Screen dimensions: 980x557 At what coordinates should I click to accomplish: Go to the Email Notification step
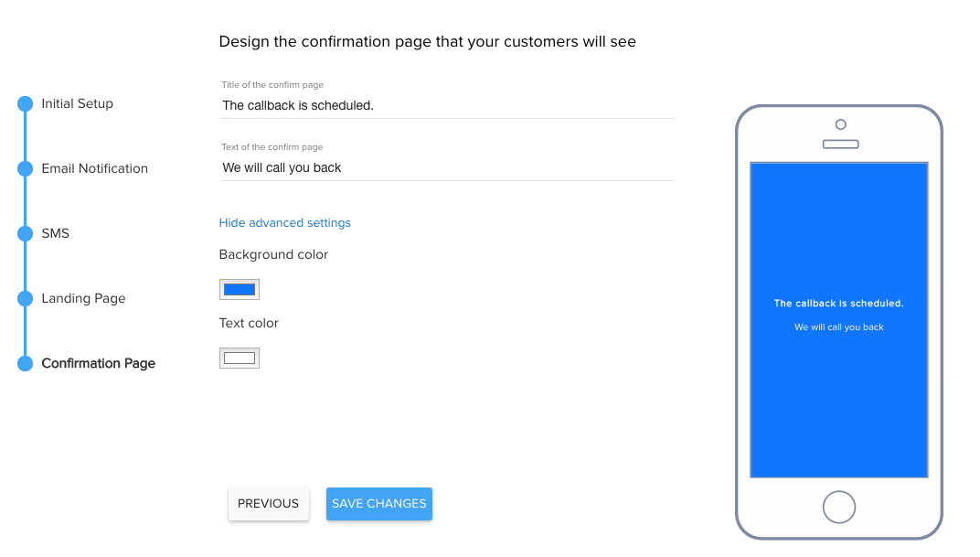95,169
